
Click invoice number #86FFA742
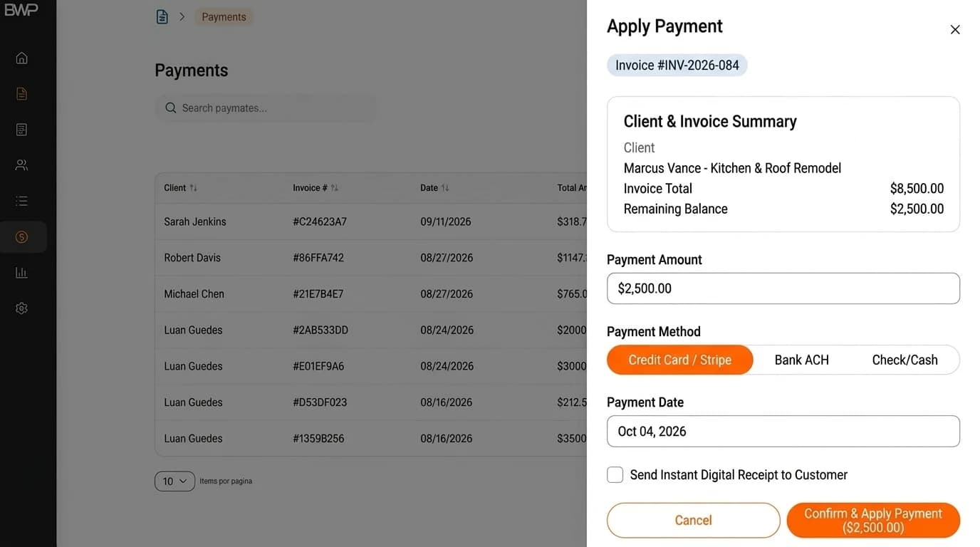318,258
